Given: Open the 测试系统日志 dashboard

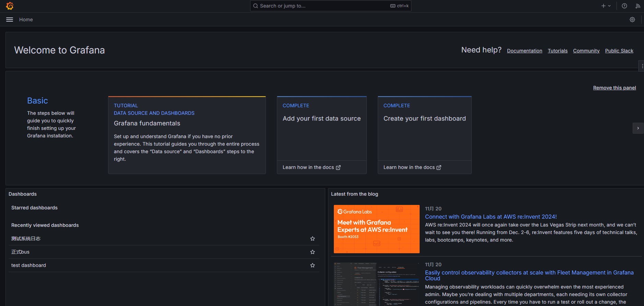Looking at the screenshot, I should (x=26, y=238).
